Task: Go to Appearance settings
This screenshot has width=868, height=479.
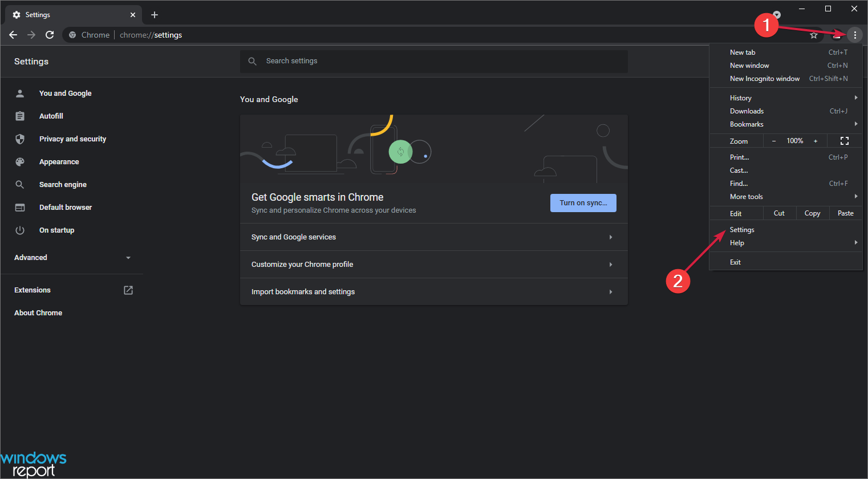Action: 59,162
